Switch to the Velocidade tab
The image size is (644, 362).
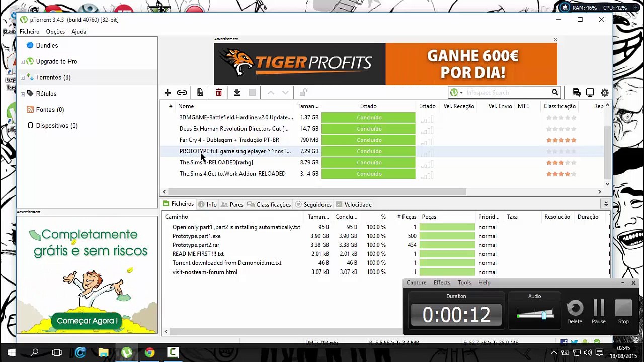pyautogui.click(x=354, y=204)
